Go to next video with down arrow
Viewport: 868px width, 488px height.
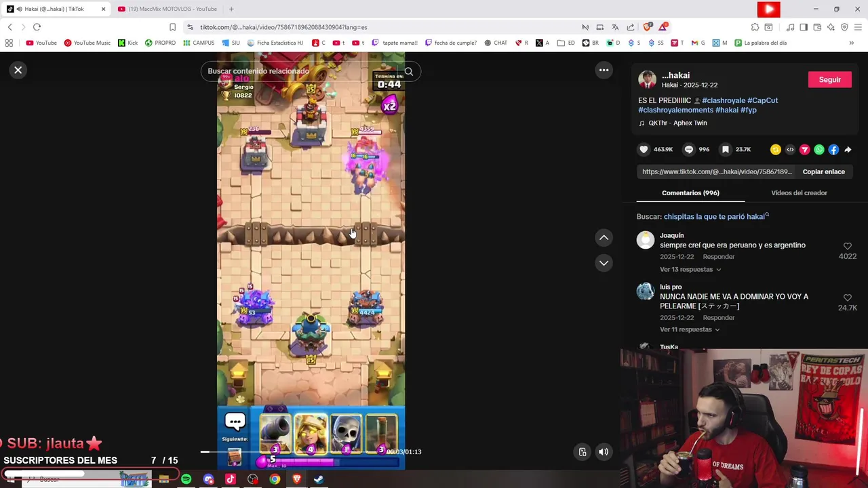coord(604,263)
